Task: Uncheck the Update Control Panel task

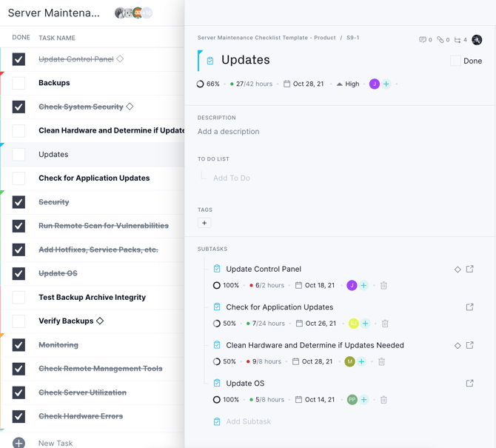Action: coord(19,59)
